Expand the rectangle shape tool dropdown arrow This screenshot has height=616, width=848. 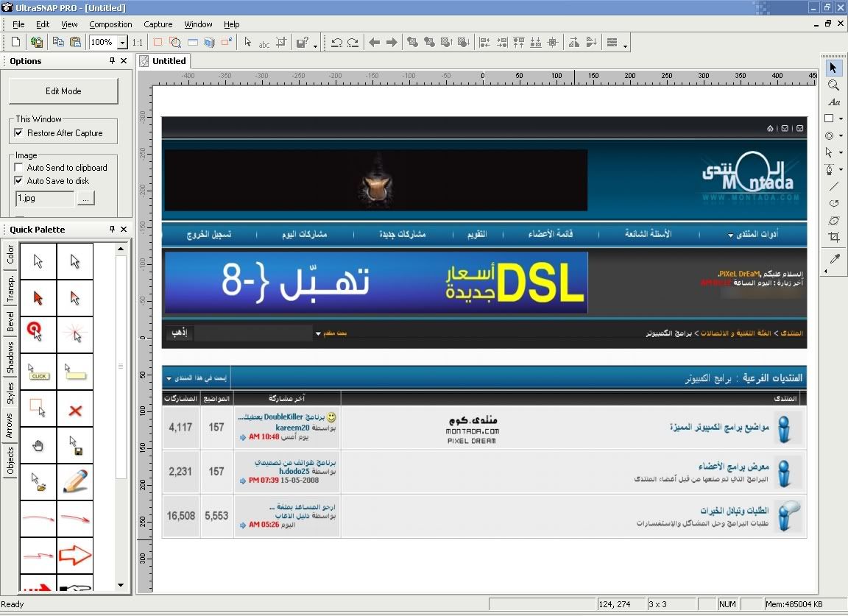pos(841,118)
